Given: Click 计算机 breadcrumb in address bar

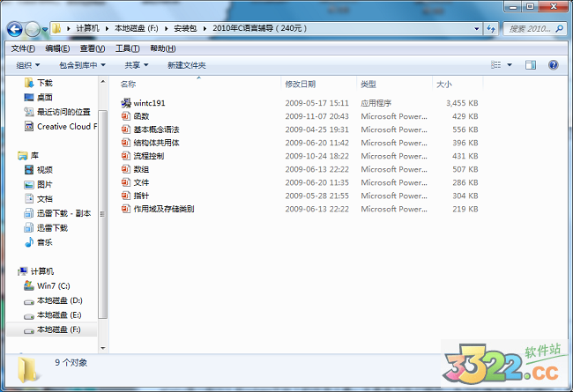Looking at the screenshot, I should pos(87,28).
